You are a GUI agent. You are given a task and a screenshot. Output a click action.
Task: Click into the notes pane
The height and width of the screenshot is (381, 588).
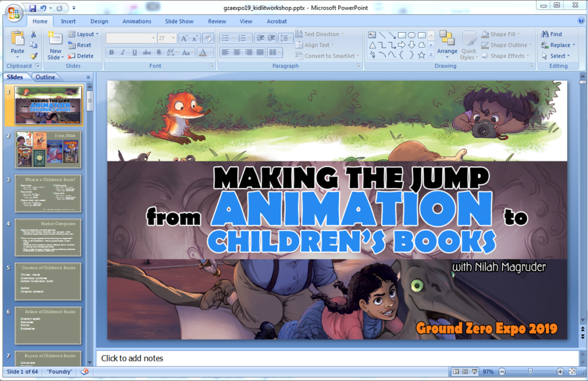[337, 358]
